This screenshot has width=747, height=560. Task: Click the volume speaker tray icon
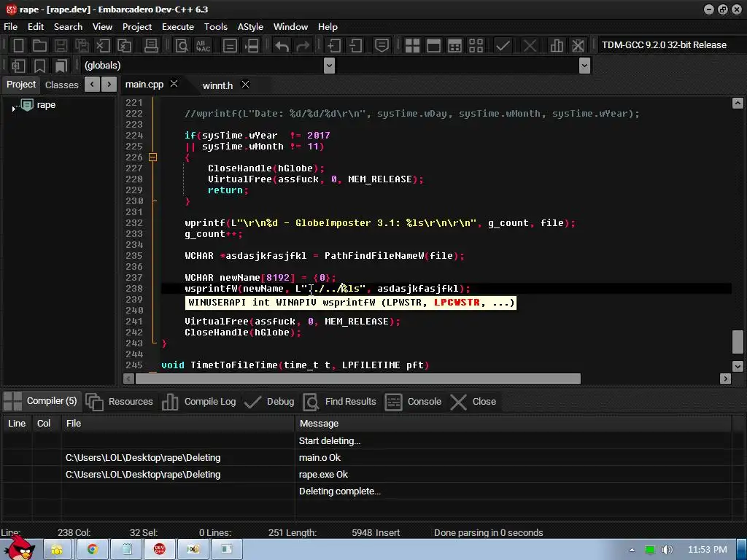[667, 550]
